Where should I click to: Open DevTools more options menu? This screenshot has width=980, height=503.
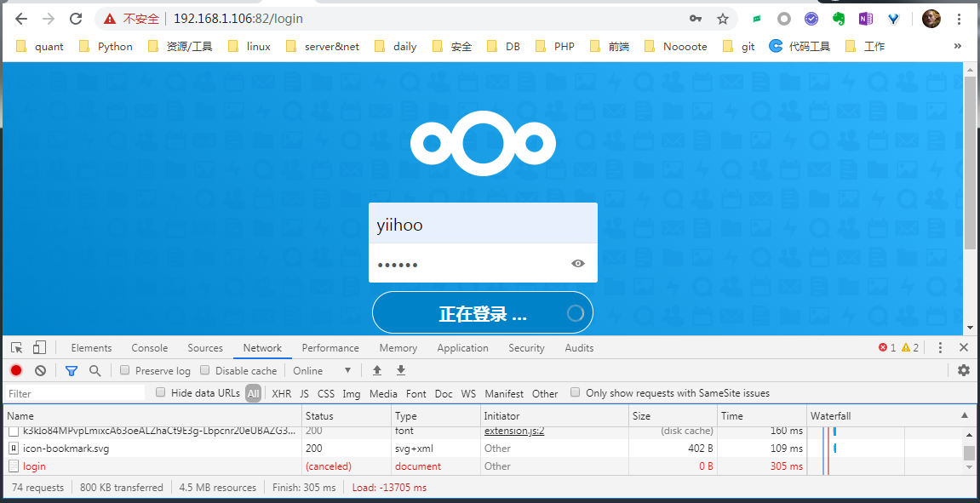point(940,348)
